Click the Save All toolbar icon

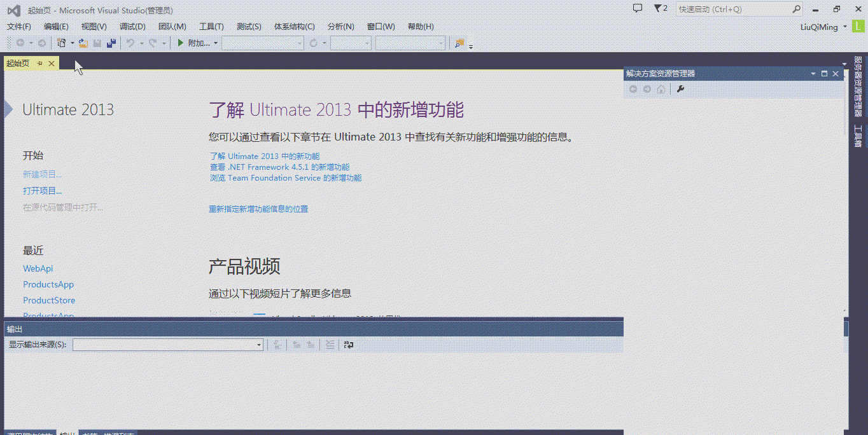[x=111, y=43]
